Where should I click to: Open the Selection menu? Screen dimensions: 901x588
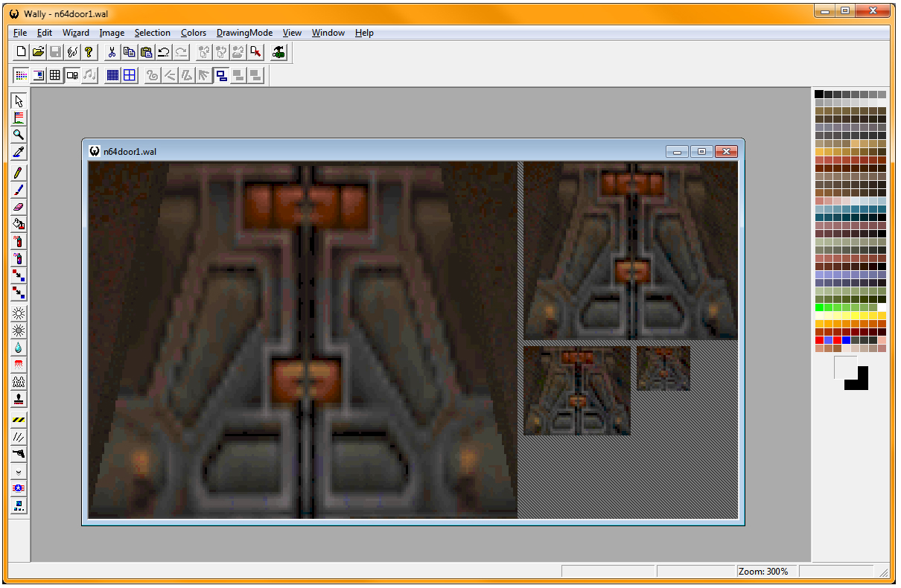152,33
